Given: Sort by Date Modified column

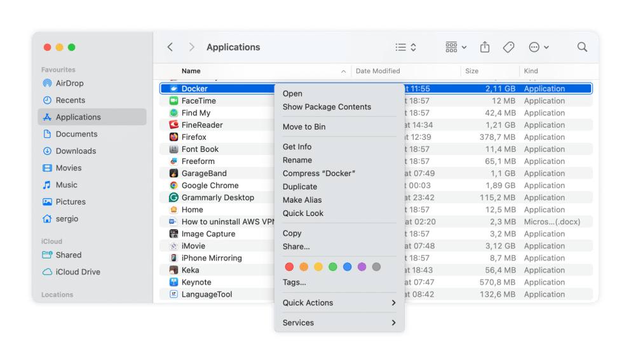Looking at the screenshot, I should [x=406, y=71].
